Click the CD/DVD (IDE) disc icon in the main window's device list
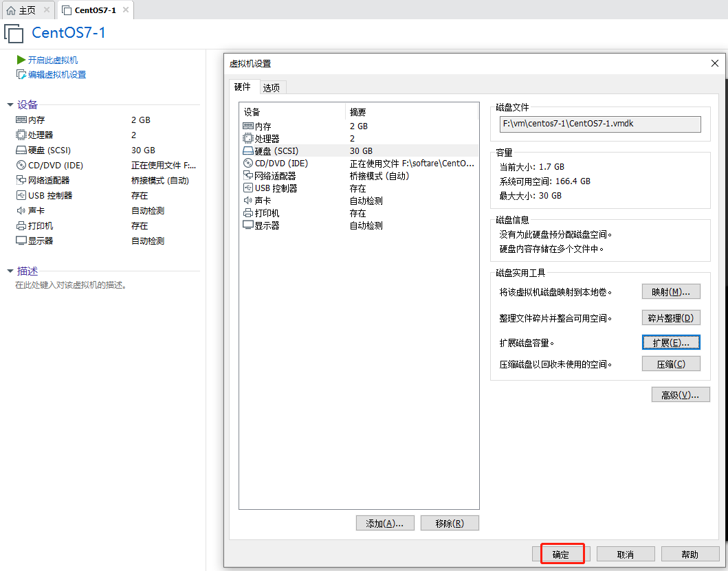Image resolution: width=728 pixels, height=571 pixels. tap(21, 166)
